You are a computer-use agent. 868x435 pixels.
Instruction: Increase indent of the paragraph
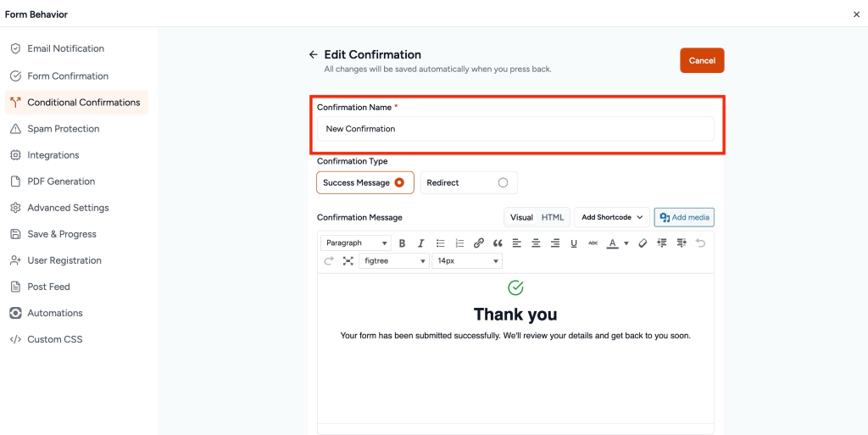(x=681, y=243)
